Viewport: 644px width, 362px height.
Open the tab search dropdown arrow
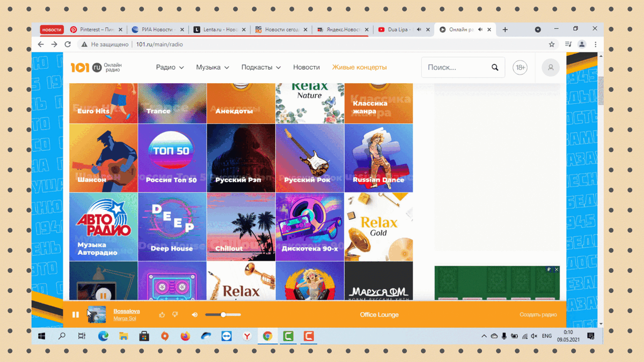pyautogui.click(x=538, y=29)
